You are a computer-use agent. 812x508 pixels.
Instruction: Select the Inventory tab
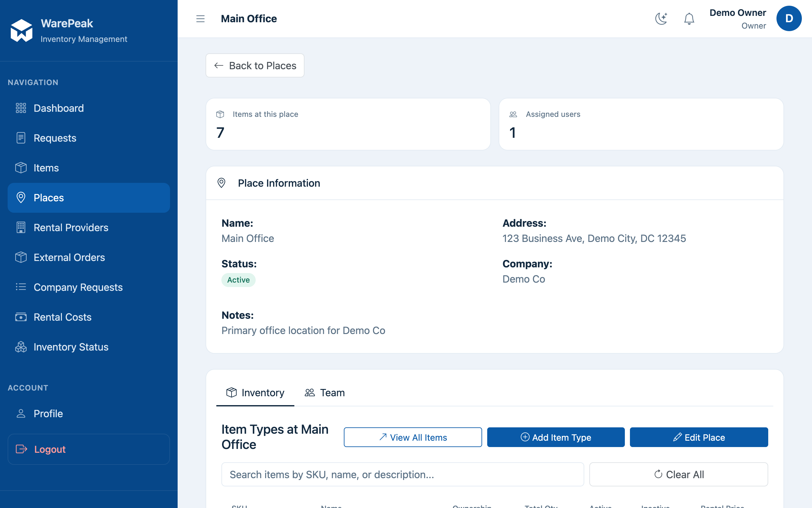click(x=255, y=392)
